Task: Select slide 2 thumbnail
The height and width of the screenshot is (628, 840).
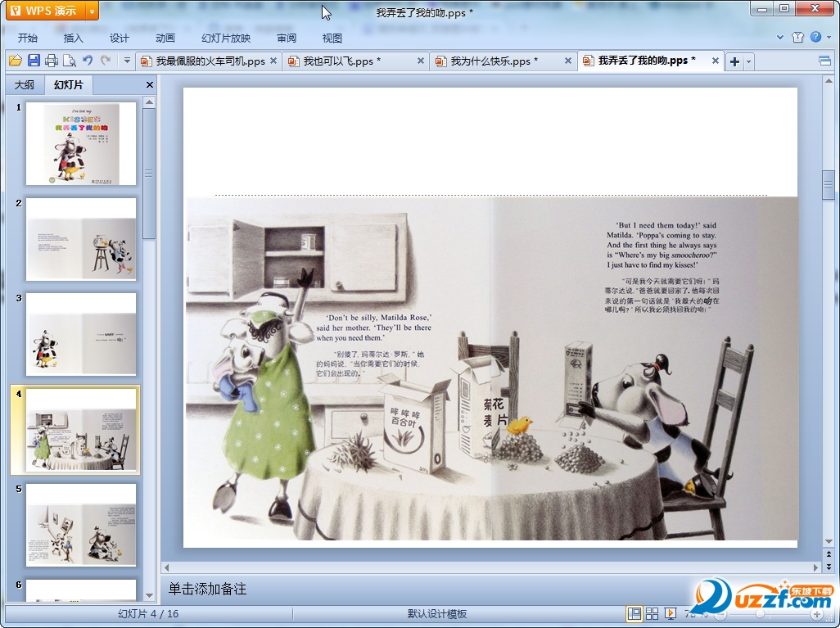Action: pyautogui.click(x=81, y=239)
